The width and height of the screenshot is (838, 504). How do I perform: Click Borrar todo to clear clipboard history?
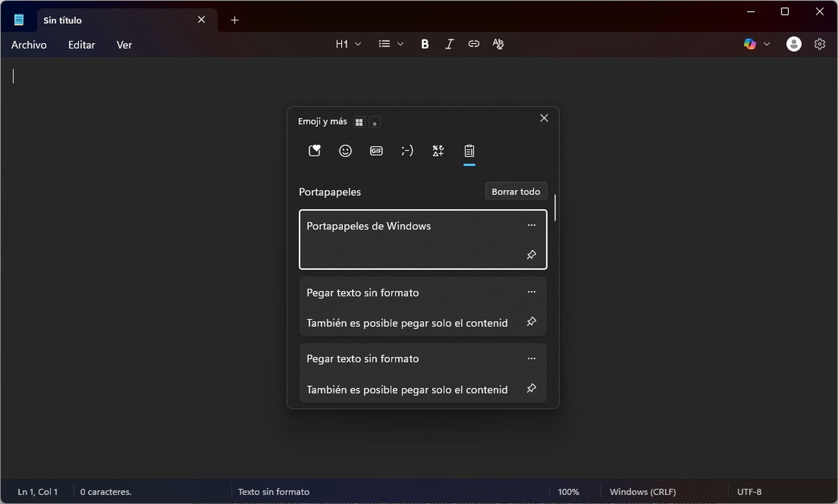click(x=516, y=191)
